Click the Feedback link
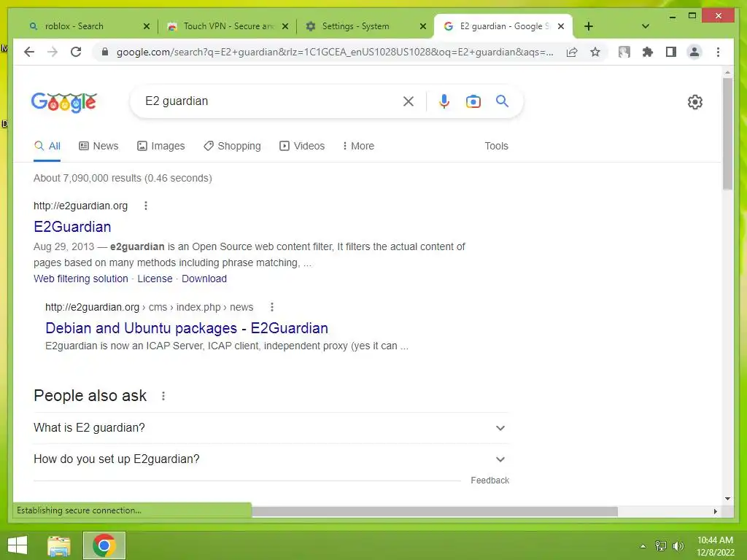Image resolution: width=747 pixels, height=560 pixels. 489,480
